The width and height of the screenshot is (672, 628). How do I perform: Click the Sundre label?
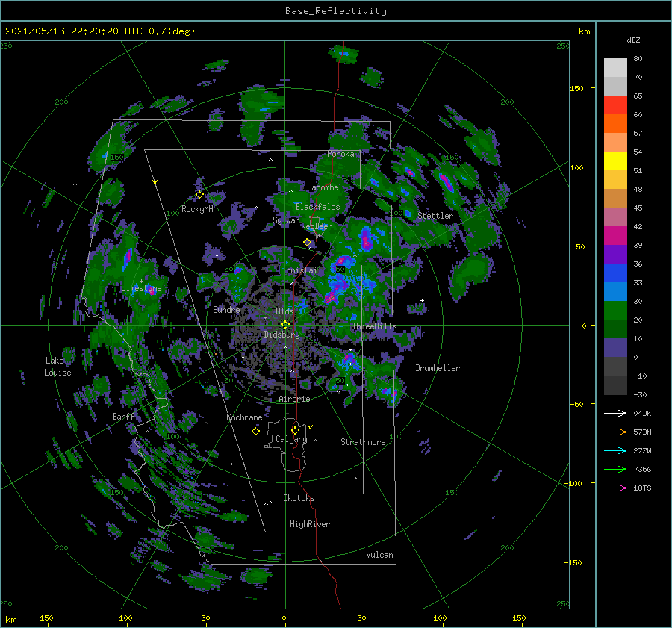tap(226, 310)
